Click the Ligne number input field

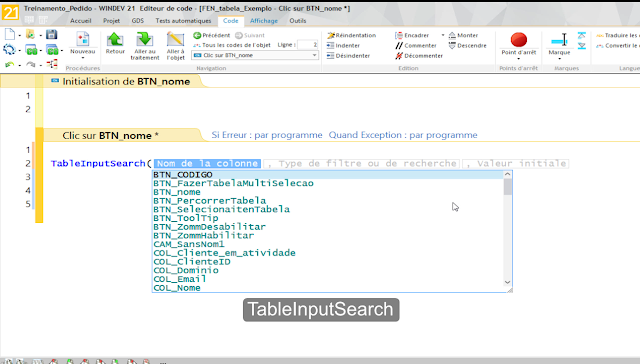pos(308,45)
